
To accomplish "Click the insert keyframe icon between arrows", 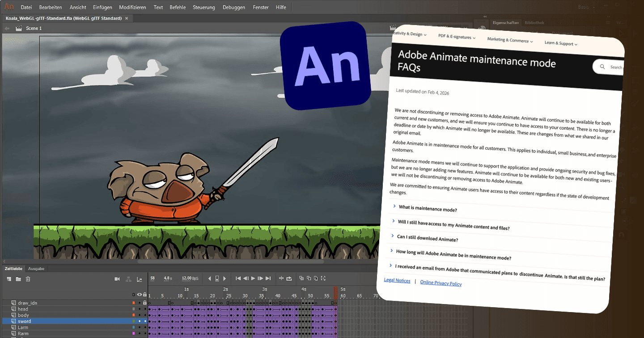I will click(x=217, y=279).
